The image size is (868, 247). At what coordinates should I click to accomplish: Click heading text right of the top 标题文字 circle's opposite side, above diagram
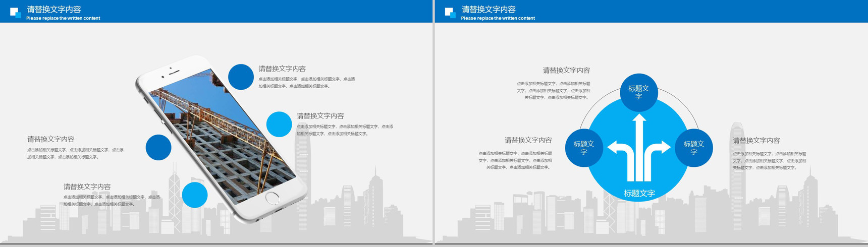566,71
